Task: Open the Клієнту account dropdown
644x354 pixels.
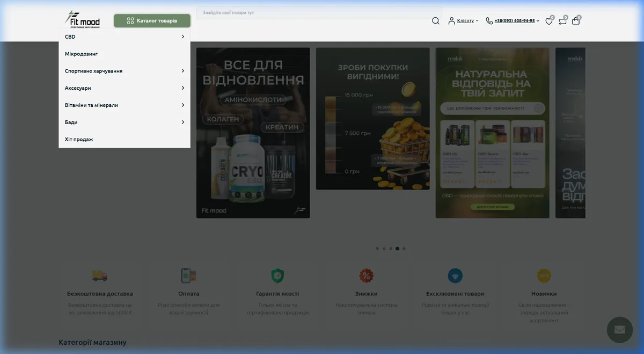Action: click(x=467, y=21)
